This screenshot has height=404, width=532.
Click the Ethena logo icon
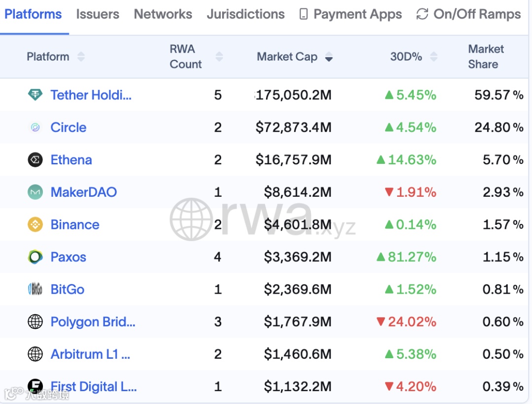click(35, 159)
